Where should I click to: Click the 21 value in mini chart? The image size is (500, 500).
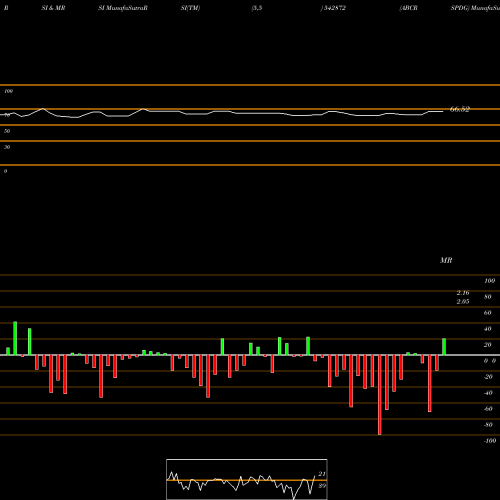322,474
